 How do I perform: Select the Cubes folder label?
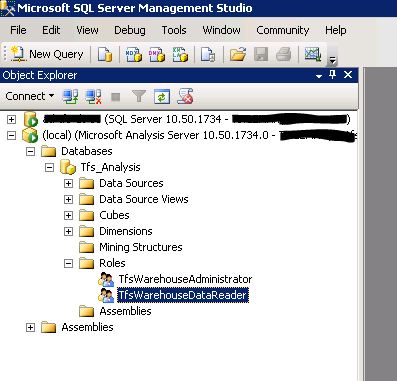coord(114,215)
